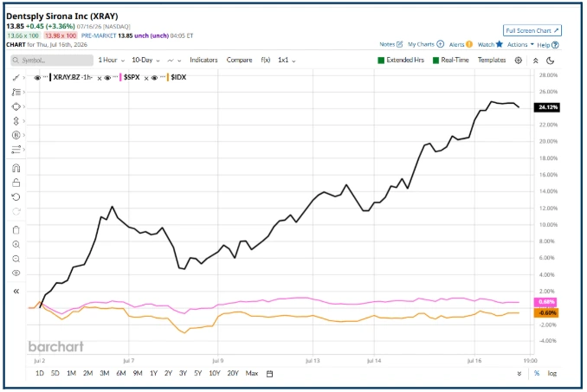Open the 1 Hour interval dropdown
The image size is (587, 392).
coord(111,60)
